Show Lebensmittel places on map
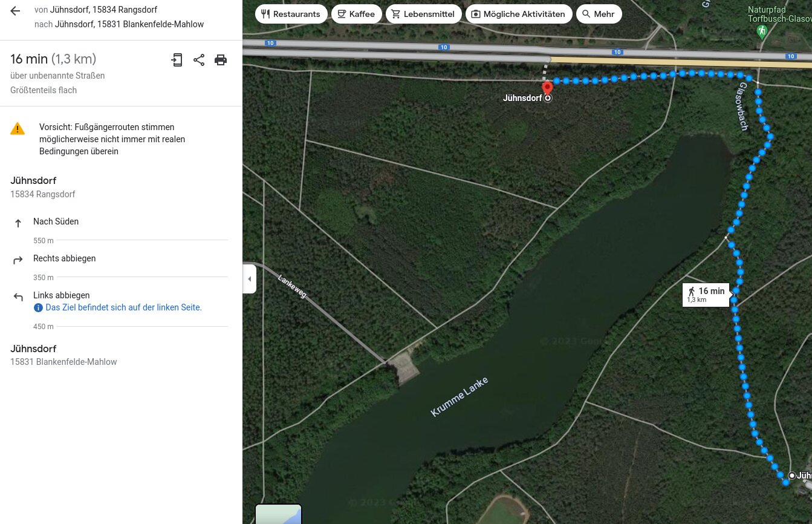812x524 pixels. pos(424,14)
